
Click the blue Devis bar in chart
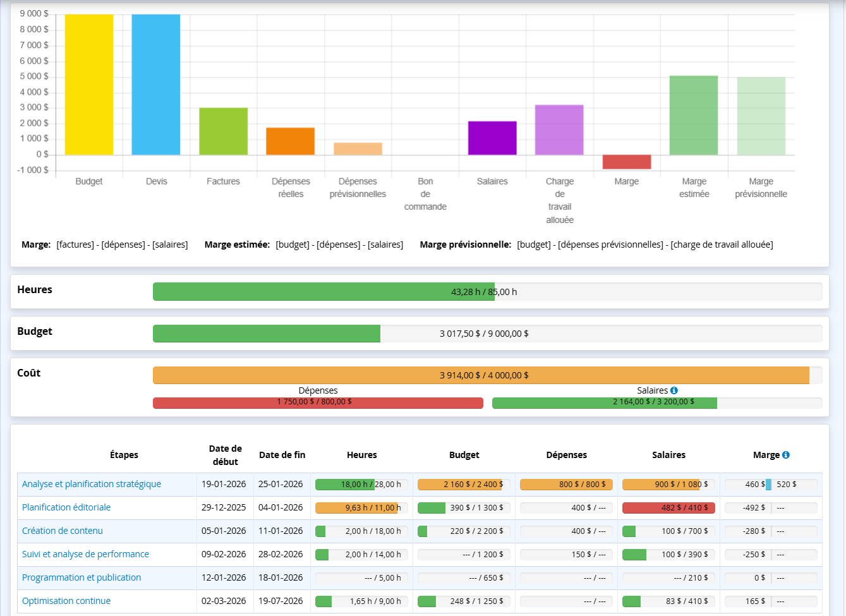[156, 84]
